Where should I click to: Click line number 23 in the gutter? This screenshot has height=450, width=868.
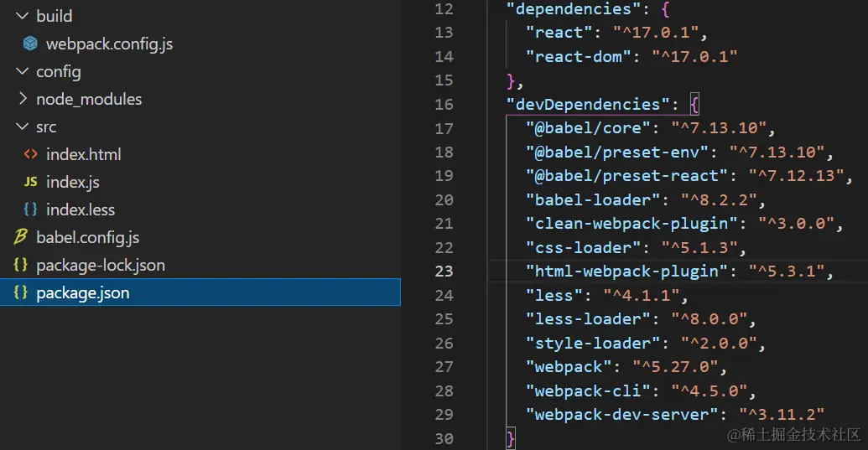pos(444,272)
